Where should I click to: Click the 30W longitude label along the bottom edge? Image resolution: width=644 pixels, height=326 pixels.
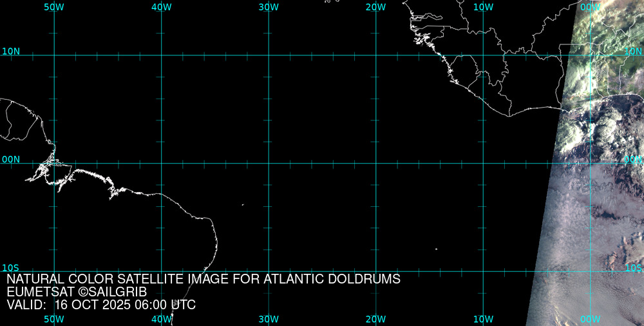(269, 319)
